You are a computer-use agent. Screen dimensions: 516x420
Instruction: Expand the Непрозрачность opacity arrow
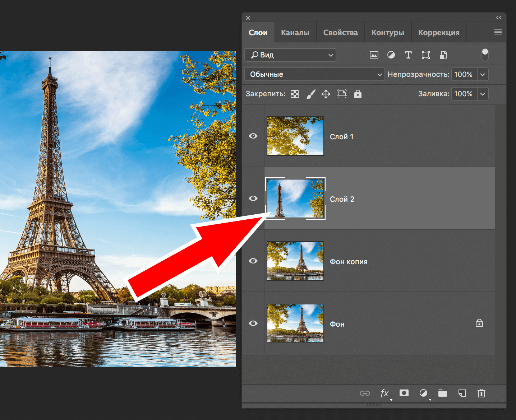(483, 74)
